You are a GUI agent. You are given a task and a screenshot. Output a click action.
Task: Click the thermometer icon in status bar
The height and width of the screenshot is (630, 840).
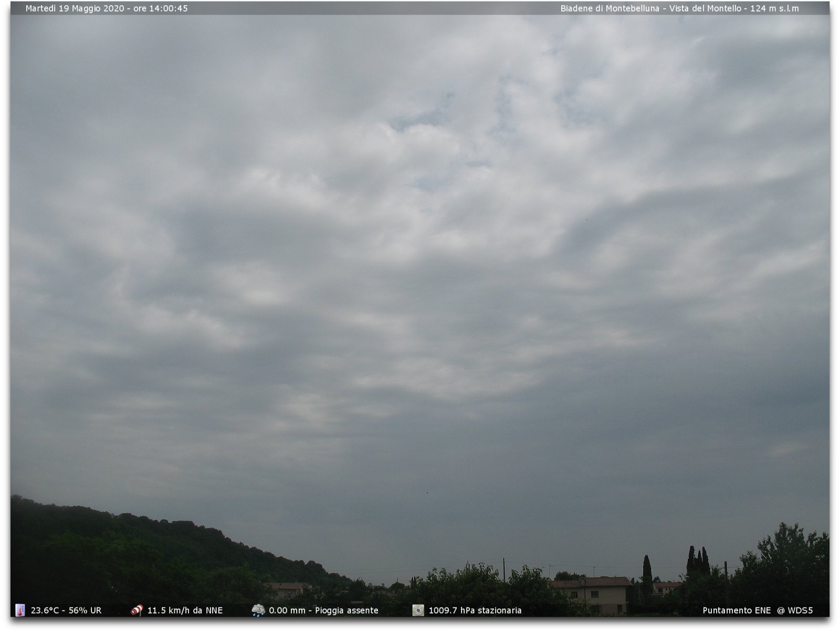(x=20, y=610)
